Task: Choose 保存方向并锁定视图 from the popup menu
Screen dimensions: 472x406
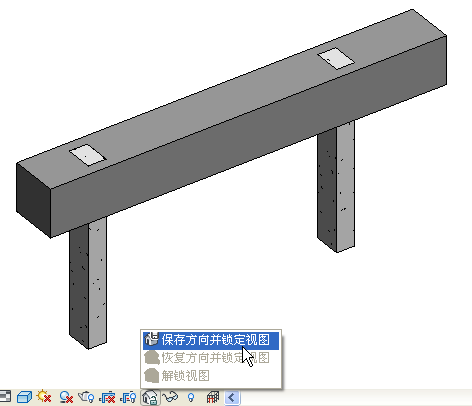Action: [x=211, y=340]
